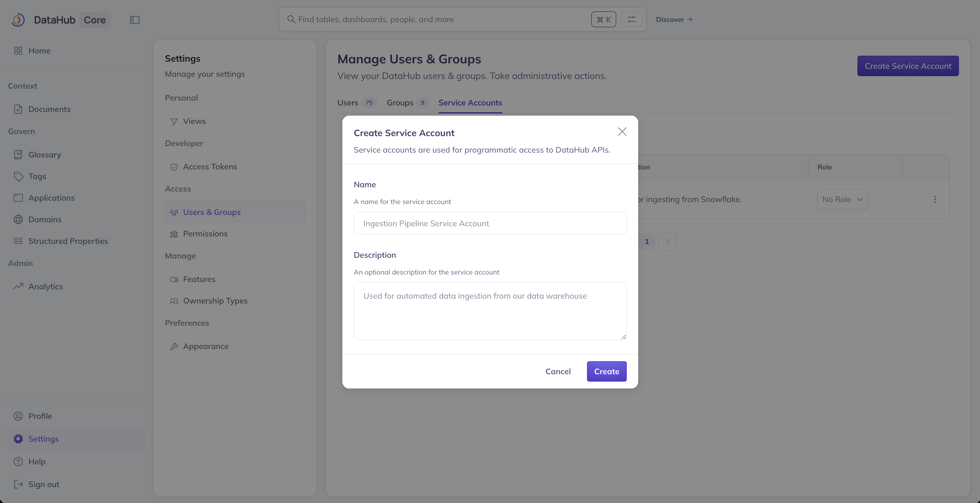The height and width of the screenshot is (503, 980).
Task: Switch to the Users tab
Action: (348, 103)
